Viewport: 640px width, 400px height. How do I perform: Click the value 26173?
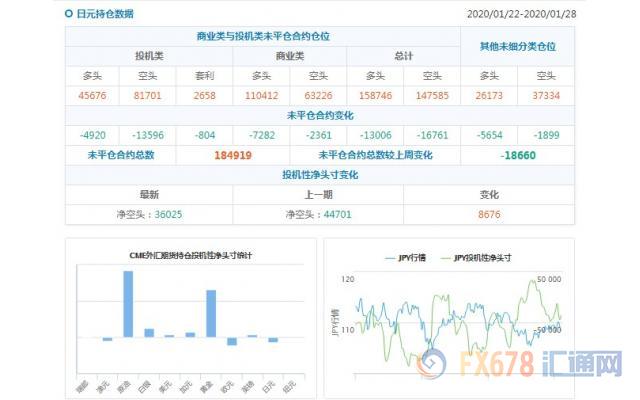[x=489, y=96]
